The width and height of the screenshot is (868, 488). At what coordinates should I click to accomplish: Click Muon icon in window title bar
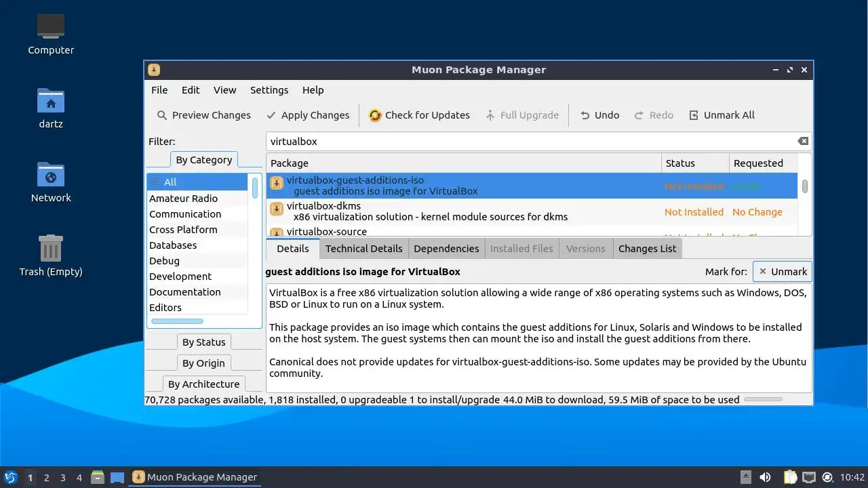[x=154, y=70]
